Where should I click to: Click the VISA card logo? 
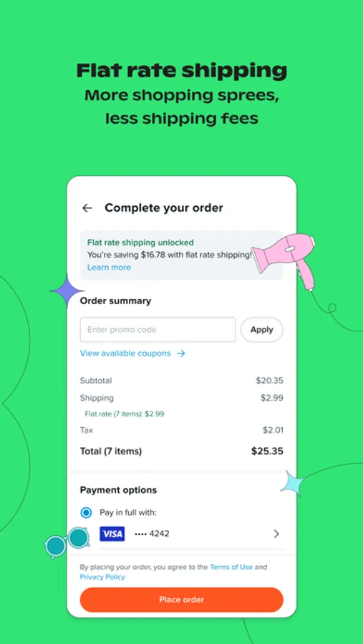(x=112, y=534)
